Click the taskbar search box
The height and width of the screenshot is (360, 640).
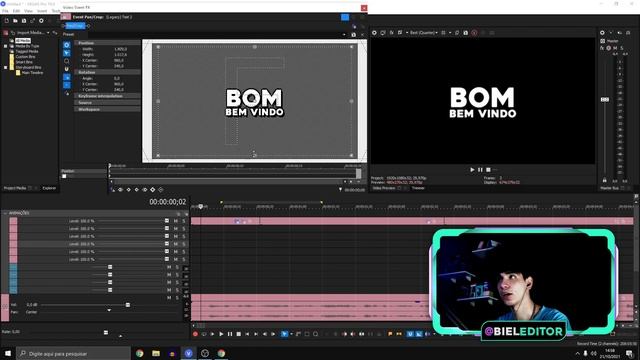(73, 353)
